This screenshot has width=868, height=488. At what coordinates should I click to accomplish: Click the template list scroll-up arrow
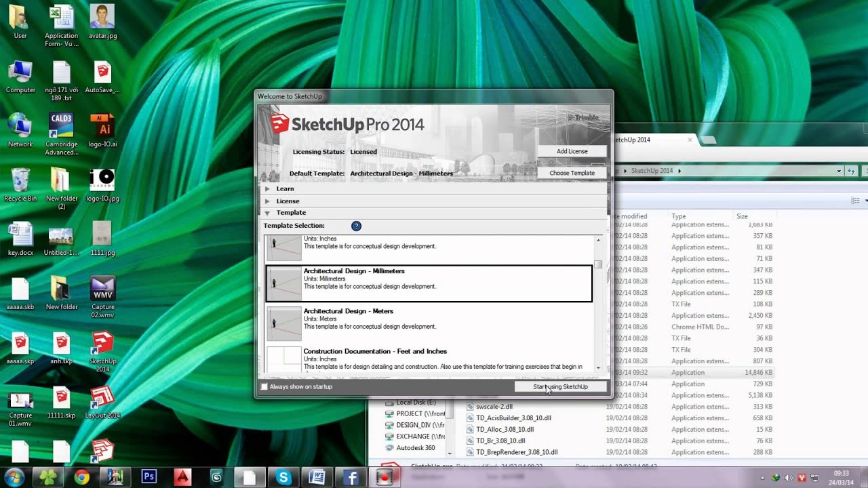598,240
